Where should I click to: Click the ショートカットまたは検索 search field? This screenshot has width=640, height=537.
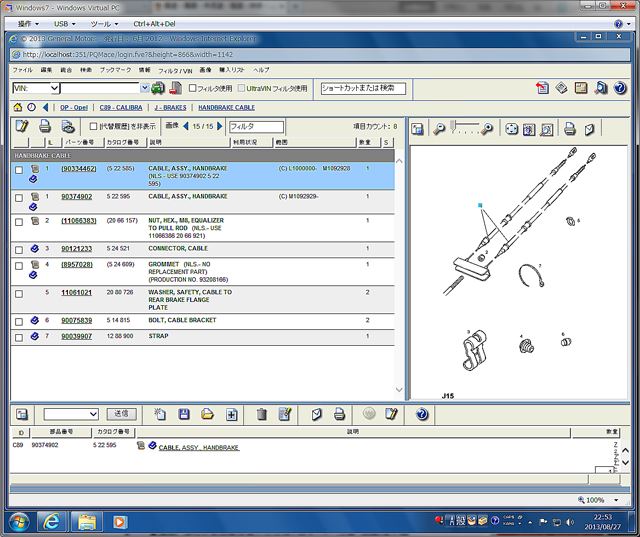coord(363,88)
